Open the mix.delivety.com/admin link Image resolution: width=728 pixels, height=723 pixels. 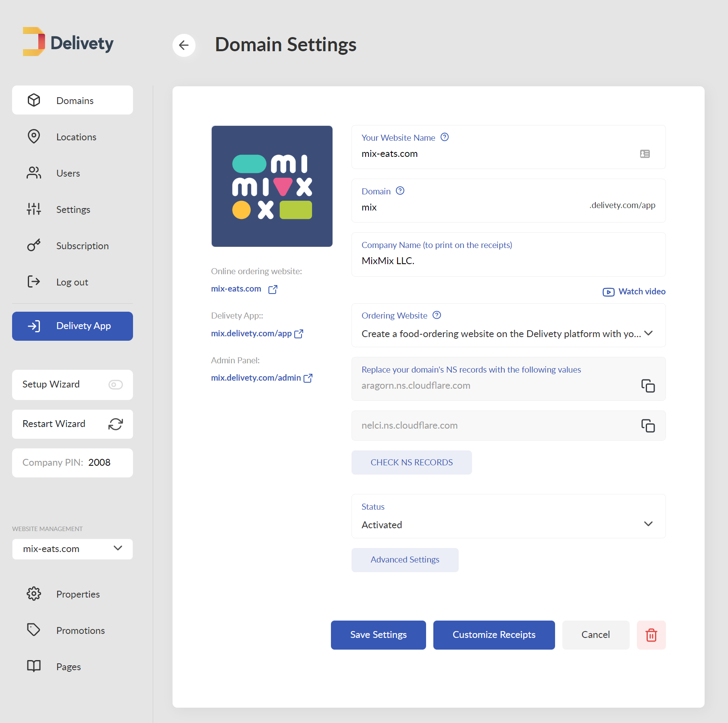[256, 378]
